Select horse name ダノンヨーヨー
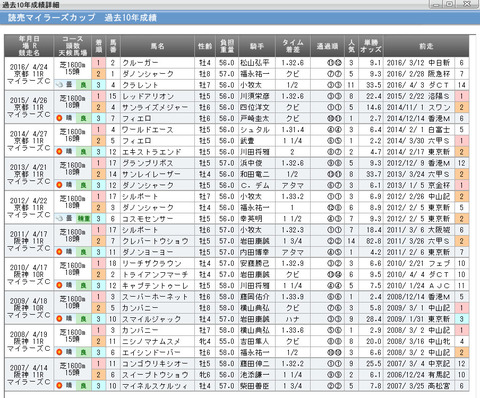Viewport: 480px width, 398px height. coord(148,252)
